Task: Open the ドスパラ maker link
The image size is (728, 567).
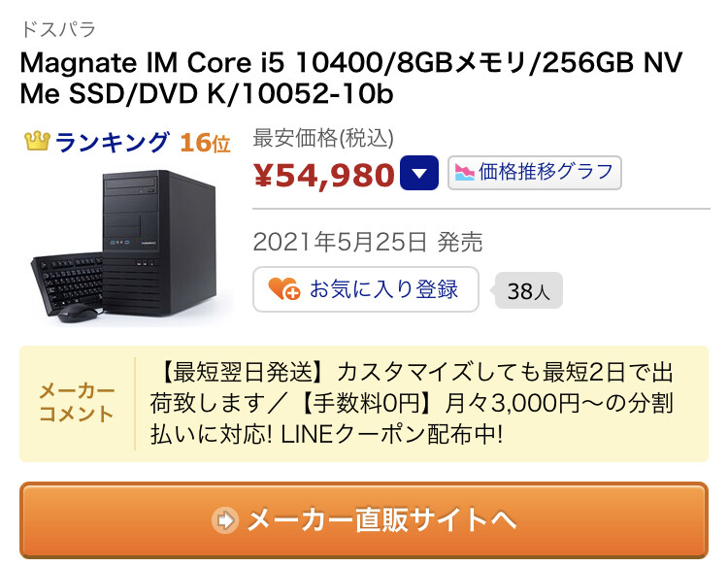Action: click(x=57, y=29)
